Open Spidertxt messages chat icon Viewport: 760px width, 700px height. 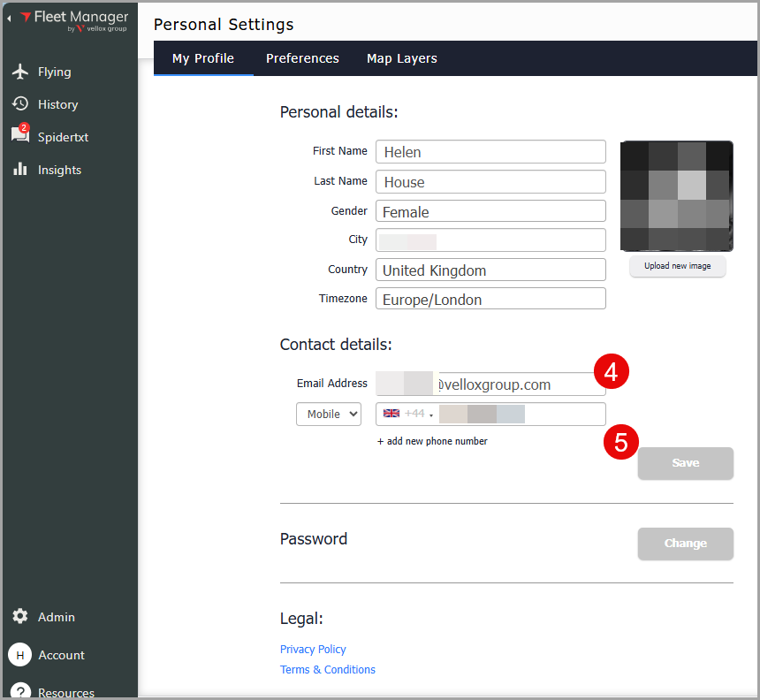coord(19,136)
